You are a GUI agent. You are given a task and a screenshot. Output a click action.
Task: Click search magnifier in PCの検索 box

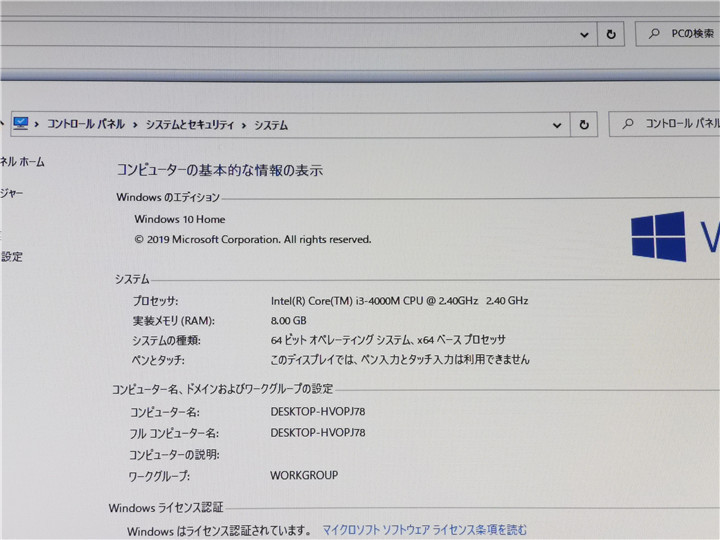point(654,34)
